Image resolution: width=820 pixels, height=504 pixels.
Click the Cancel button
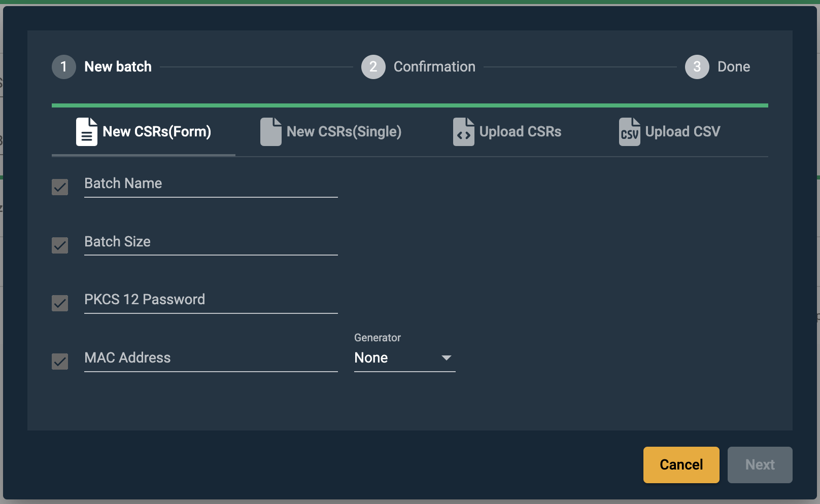(x=681, y=464)
